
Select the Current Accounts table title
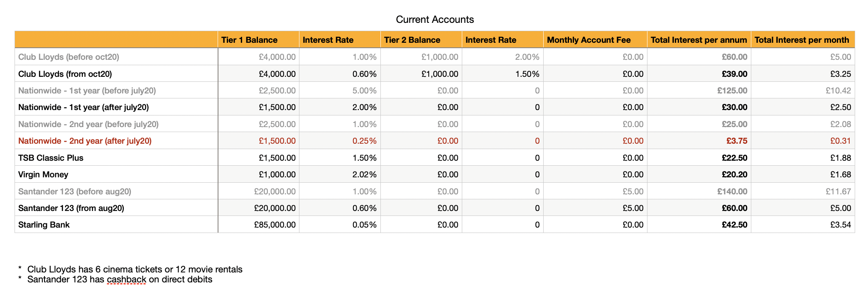[x=435, y=20]
